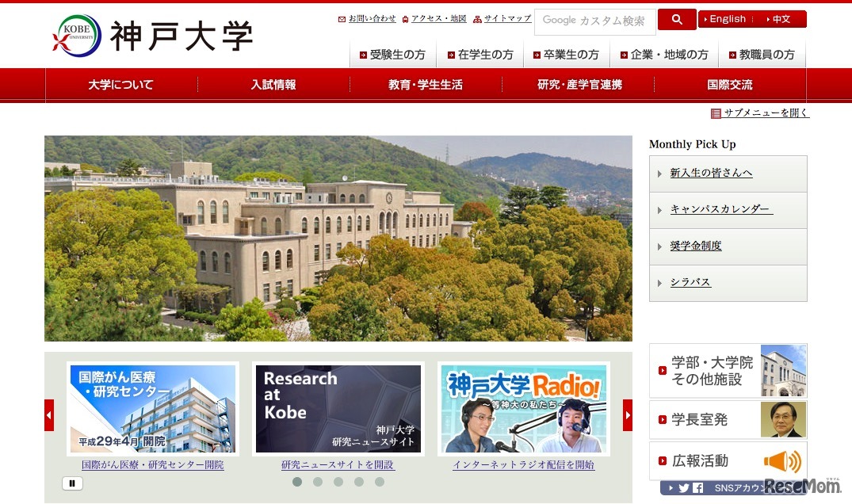Select the bus icon next to アクセス・地図

(x=405, y=19)
